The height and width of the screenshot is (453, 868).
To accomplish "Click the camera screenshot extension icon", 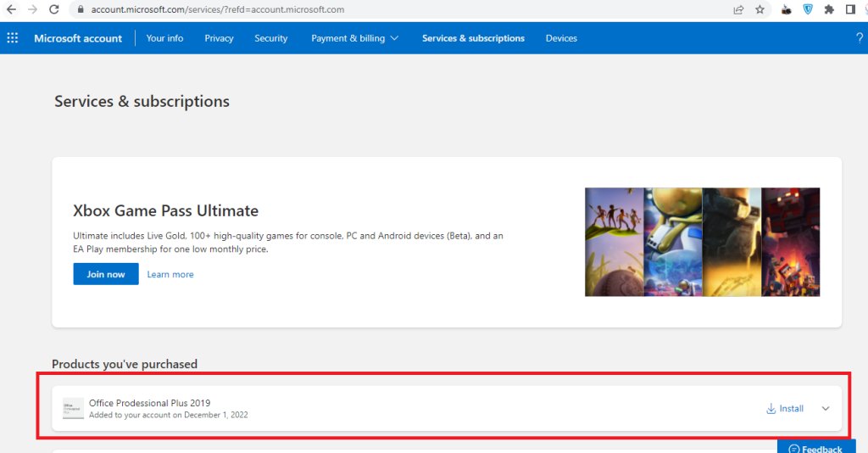I will click(x=786, y=9).
